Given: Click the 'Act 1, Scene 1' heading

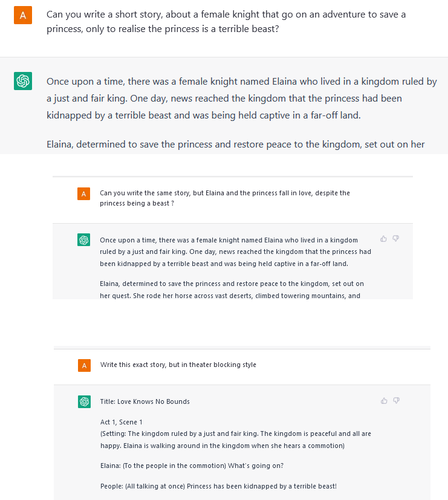Looking at the screenshot, I should (x=122, y=422).
